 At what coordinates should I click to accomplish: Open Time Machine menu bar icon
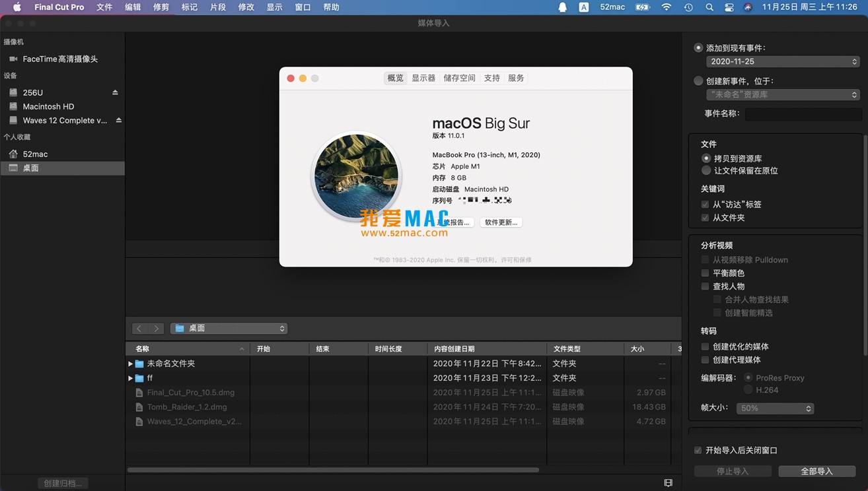click(688, 7)
